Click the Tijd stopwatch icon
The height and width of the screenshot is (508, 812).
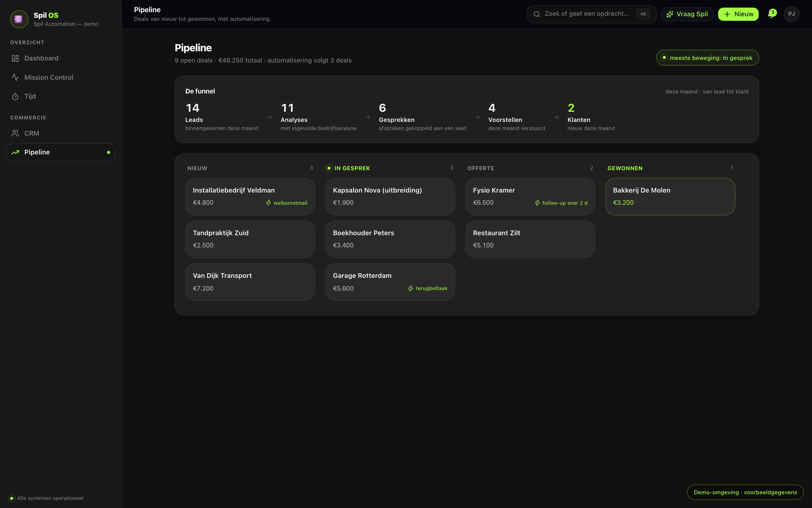click(x=15, y=97)
